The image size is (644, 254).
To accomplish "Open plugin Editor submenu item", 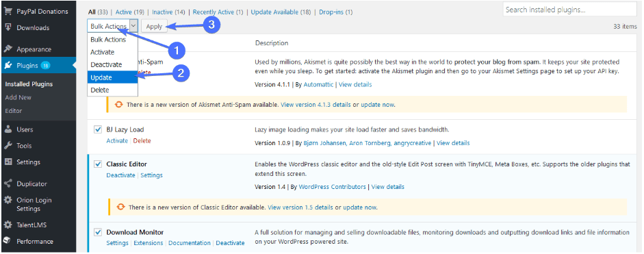I will pos(14,111).
